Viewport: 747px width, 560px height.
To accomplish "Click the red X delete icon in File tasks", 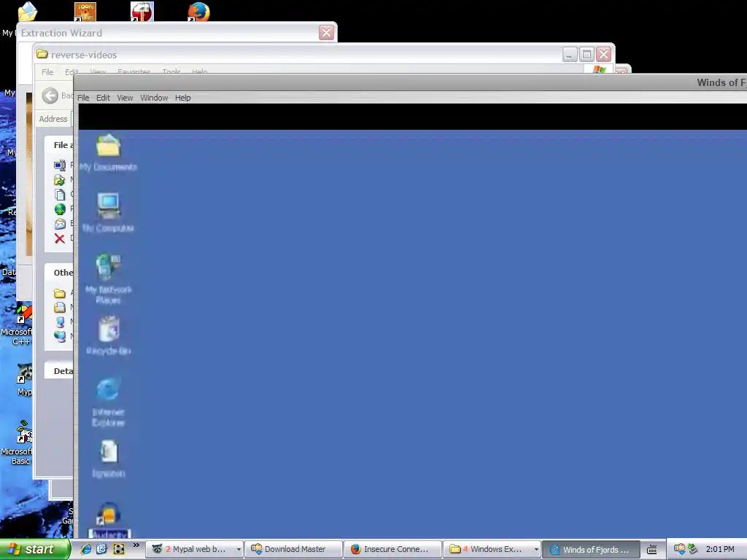I will tap(60, 238).
